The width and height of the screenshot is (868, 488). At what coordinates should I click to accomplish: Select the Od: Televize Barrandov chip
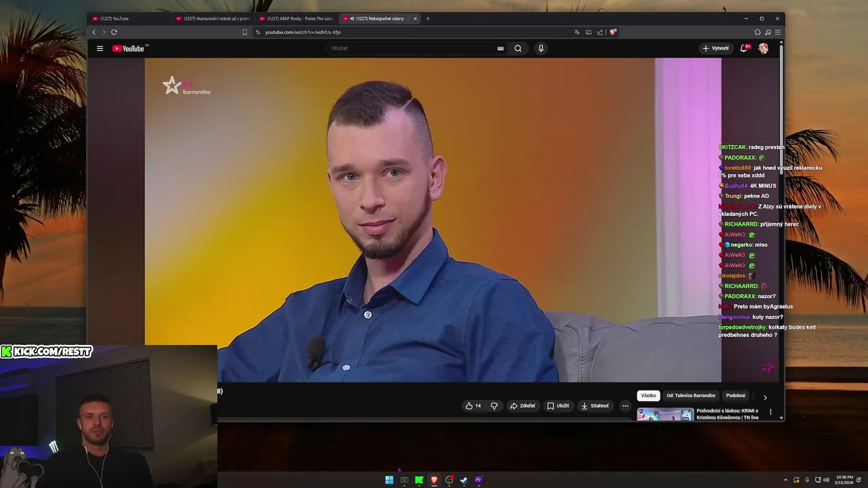coord(691,396)
